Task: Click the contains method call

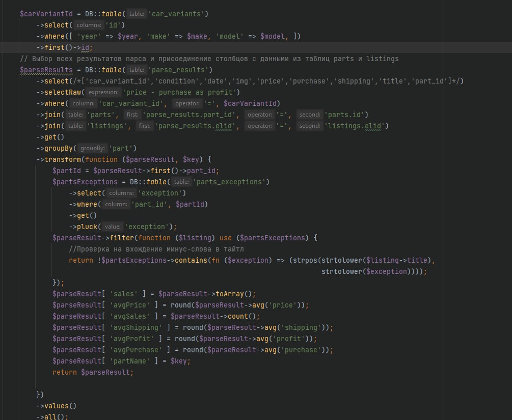Action: coord(191,260)
